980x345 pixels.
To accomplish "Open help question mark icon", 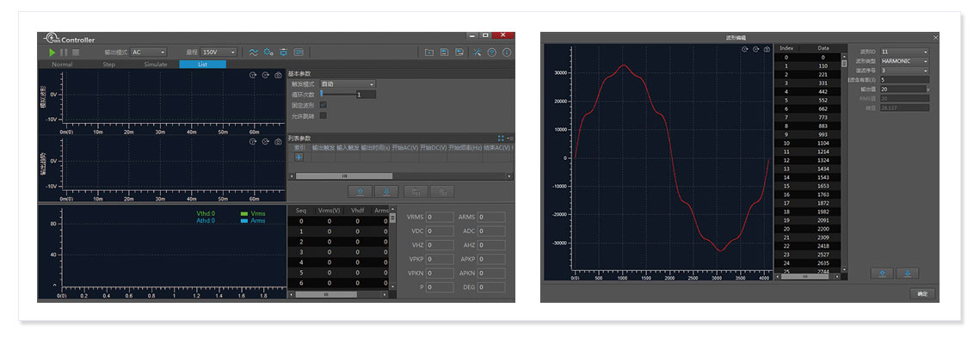I will [492, 52].
